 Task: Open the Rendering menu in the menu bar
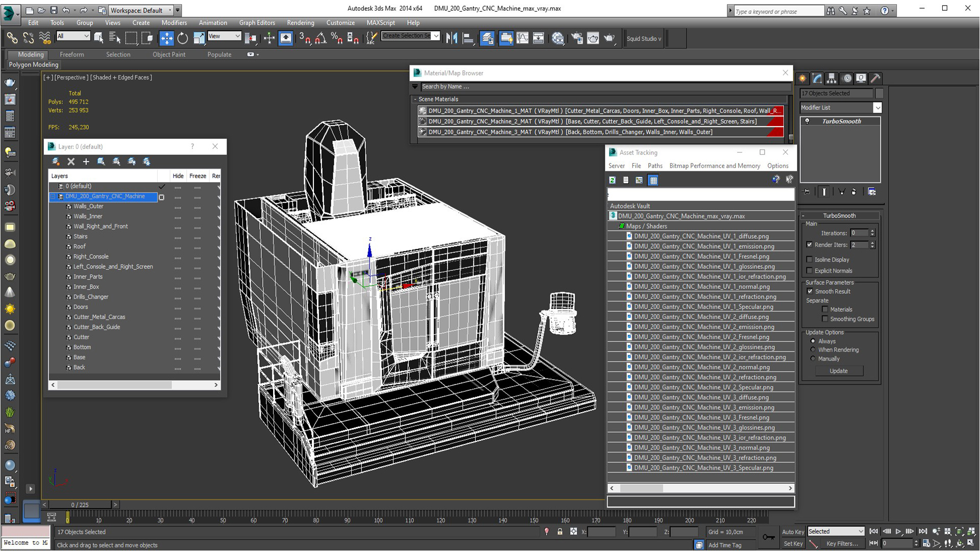(300, 22)
